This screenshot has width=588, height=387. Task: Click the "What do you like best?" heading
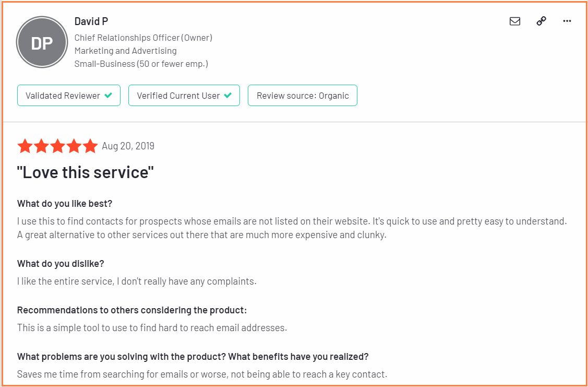pos(65,204)
